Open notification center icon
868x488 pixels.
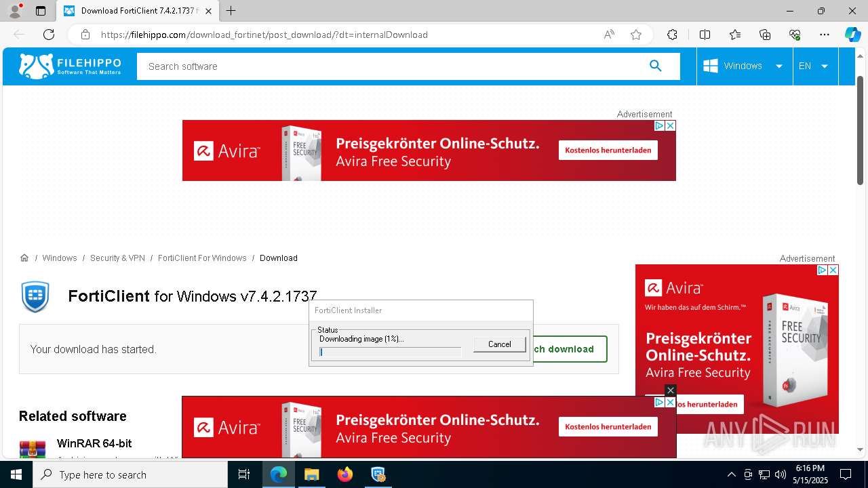click(846, 474)
